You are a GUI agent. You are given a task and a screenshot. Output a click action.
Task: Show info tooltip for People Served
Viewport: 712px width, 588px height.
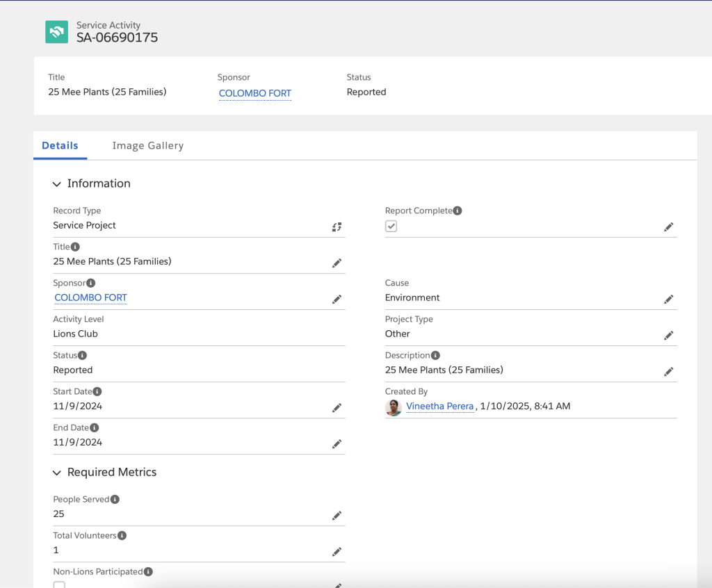(x=115, y=499)
